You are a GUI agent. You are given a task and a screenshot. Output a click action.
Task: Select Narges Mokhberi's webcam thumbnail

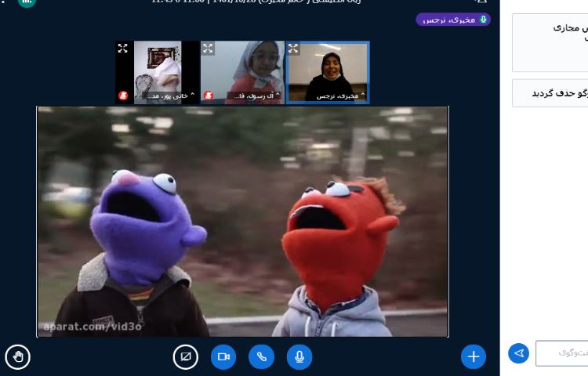coord(327,69)
